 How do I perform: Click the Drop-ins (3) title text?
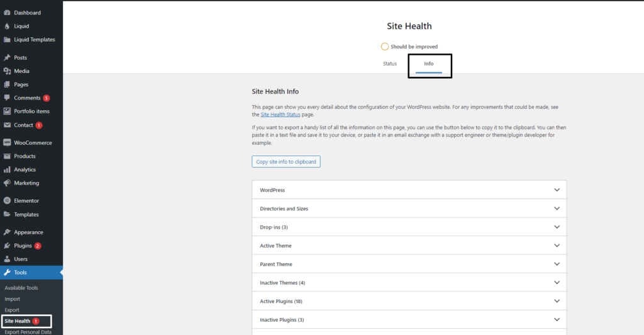(x=274, y=227)
